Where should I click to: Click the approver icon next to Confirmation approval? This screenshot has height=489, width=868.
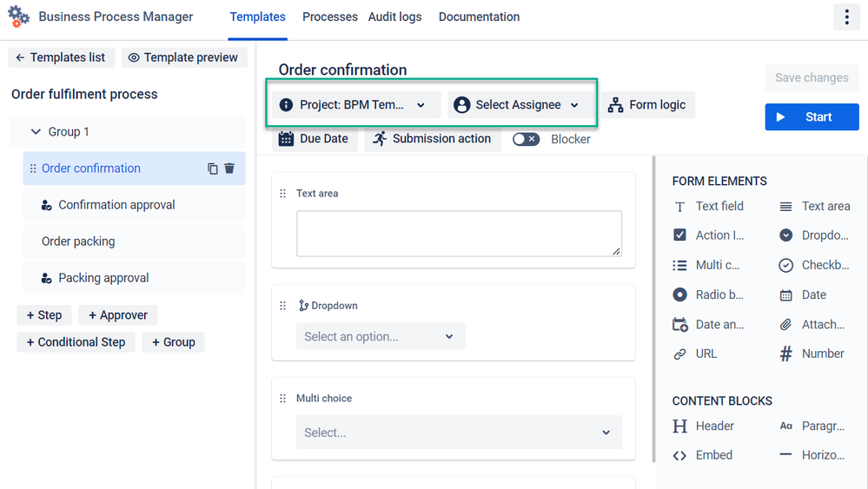47,205
